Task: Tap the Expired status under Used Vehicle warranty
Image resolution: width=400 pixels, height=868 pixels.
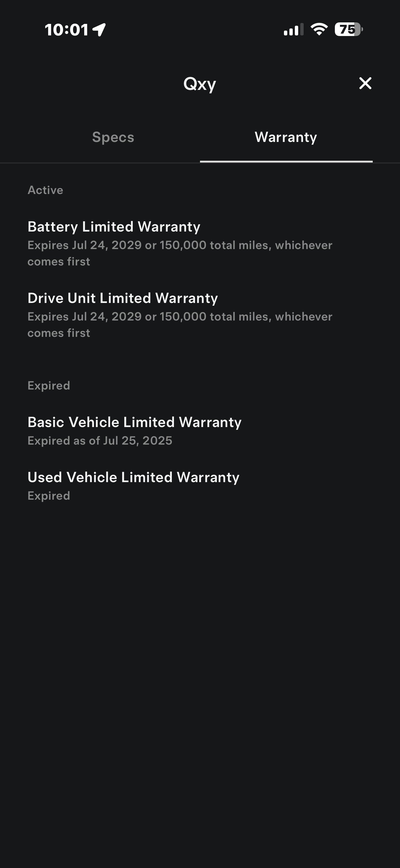Action: pyautogui.click(x=48, y=496)
